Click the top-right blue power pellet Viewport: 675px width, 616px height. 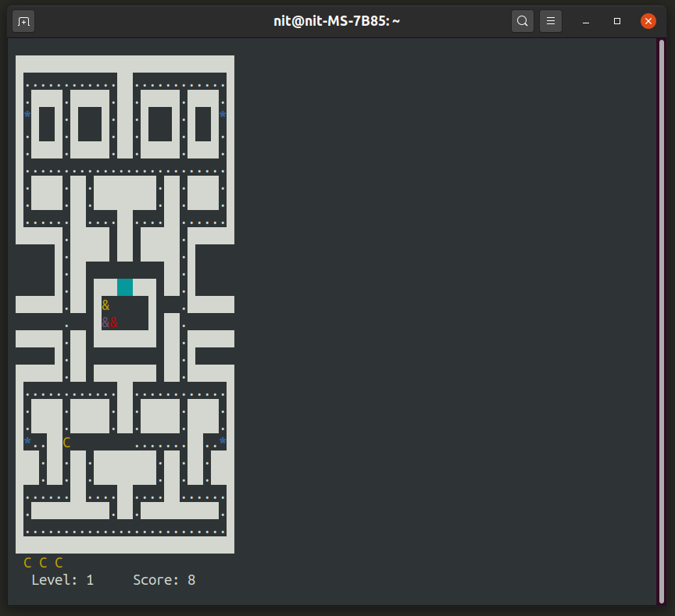point(223,115)
